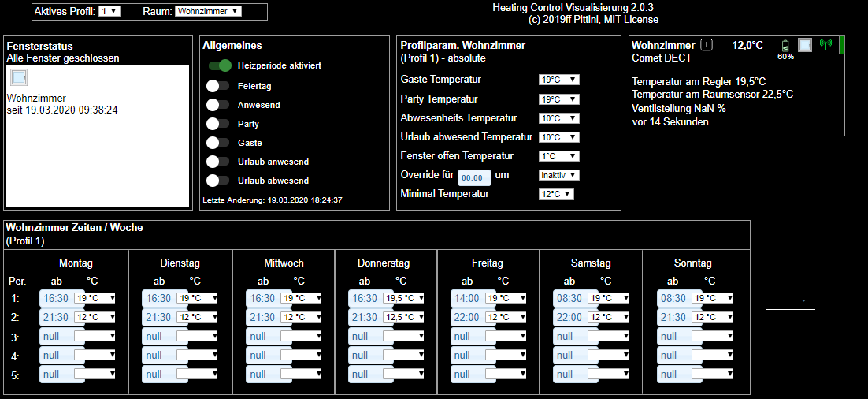The height and width of the screenshot is (399, 868).
Task: Enable the Party mode switch
Action: pos(217,124)
